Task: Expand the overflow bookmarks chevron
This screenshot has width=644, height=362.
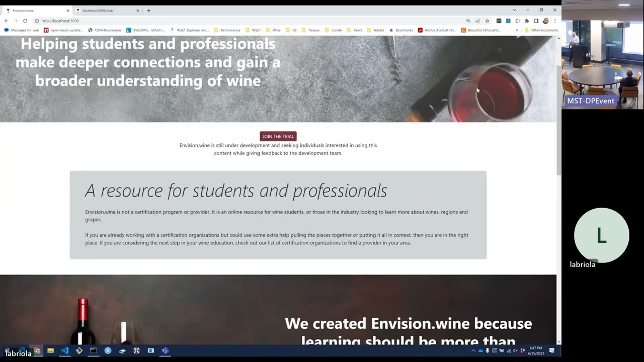Action: coord(517,30)
